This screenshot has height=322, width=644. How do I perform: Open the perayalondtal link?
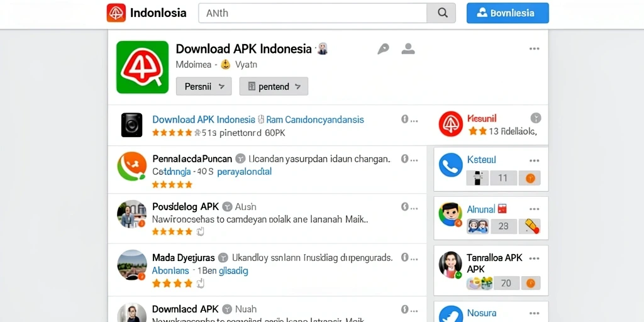(244, 172)
